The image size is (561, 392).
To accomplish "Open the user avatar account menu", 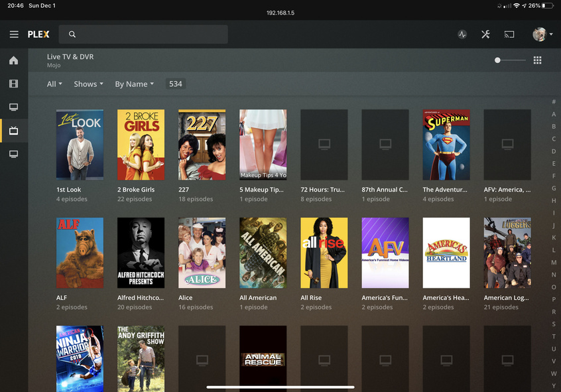I will click(542, 34).
